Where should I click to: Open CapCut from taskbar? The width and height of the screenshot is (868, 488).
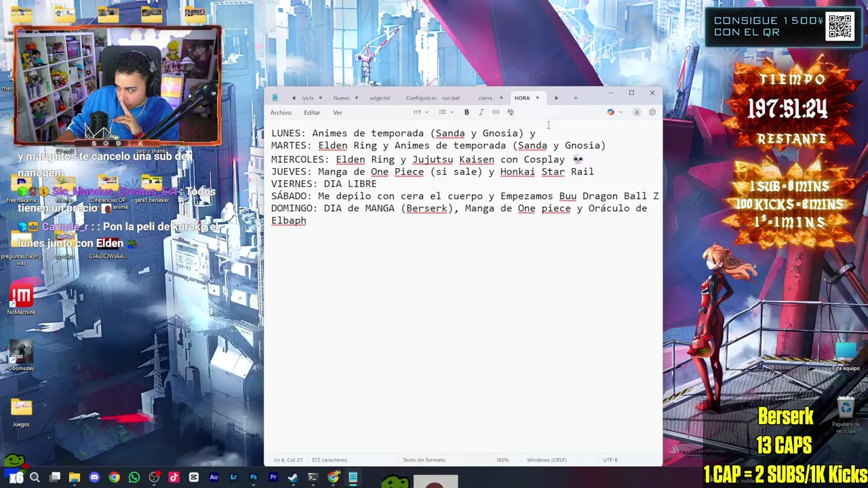pos(193,478)
